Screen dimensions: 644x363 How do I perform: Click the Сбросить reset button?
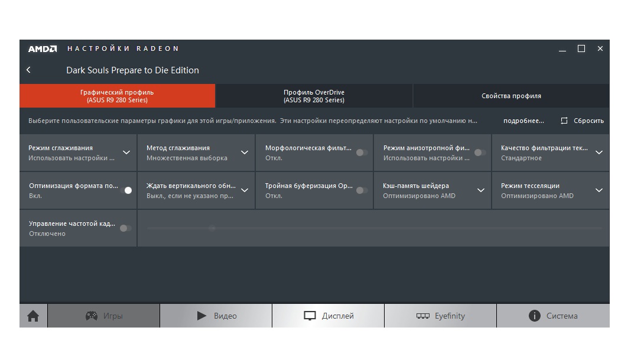pyautogui.click(x=582, y=121)
